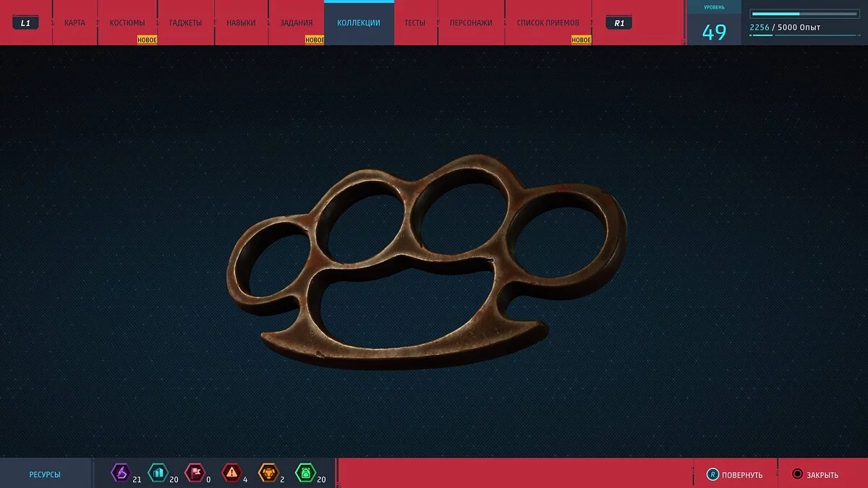This screenshot has width=868, height=488.
Task: Open the ЗАДАНИЯ tab
Action: click(x=297, y=23)
